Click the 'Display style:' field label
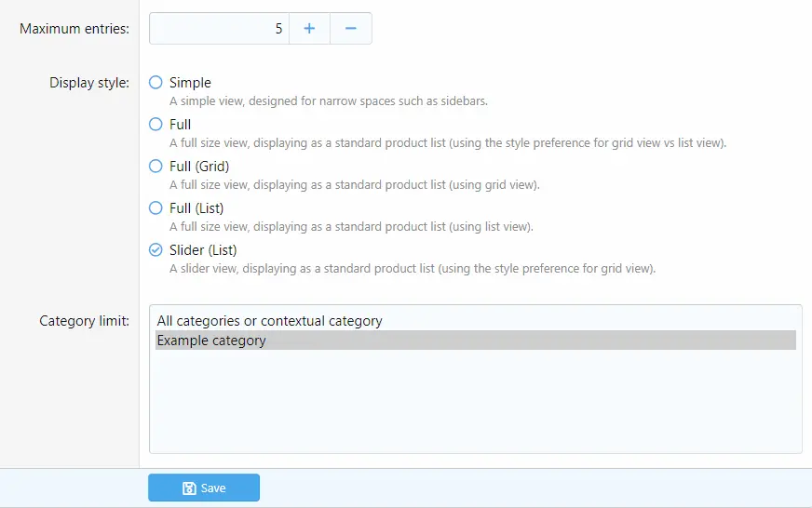 89,83
